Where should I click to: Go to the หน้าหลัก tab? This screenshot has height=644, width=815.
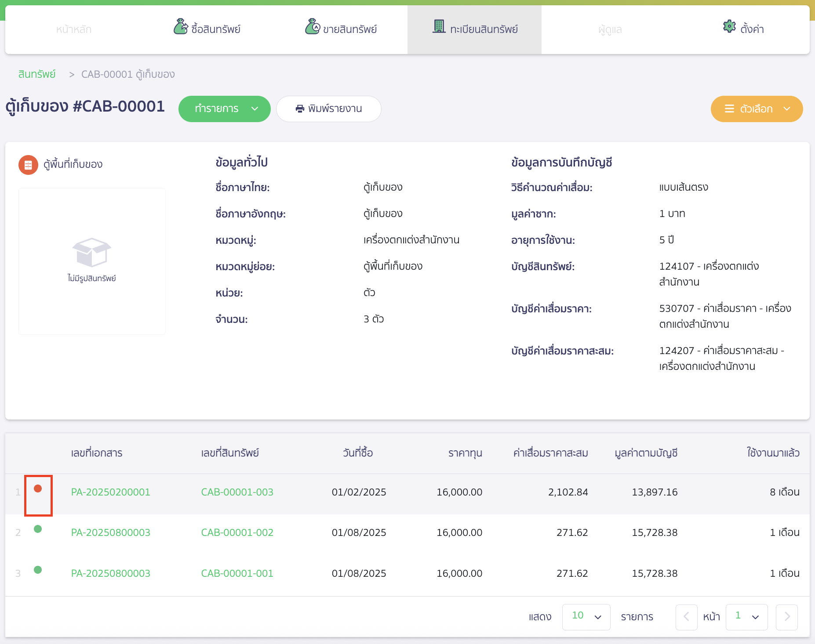(74, 30)
